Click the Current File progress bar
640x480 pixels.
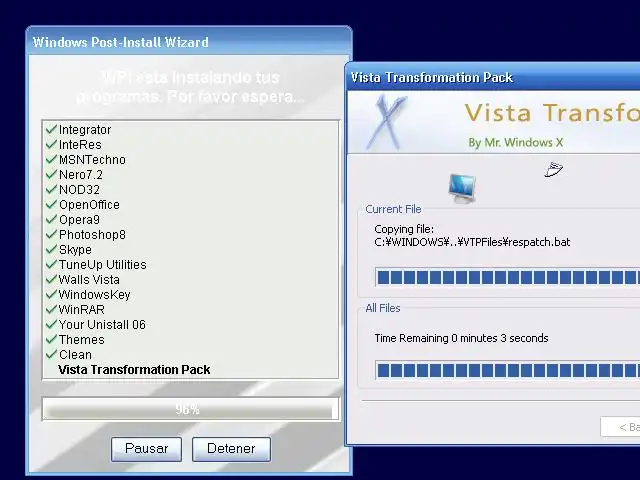coord(507,278)
